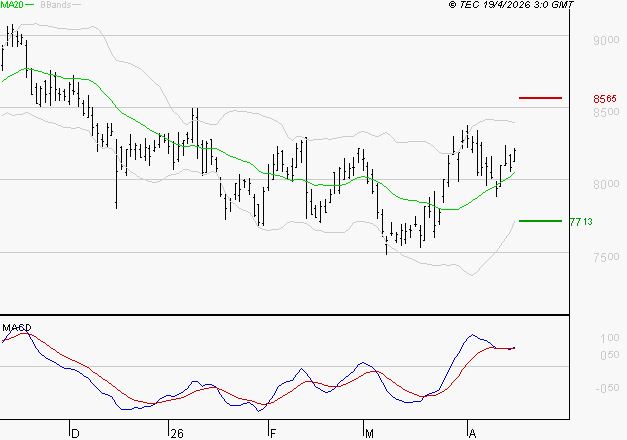Click the MACD 050 axis value
Viewport: 627px width, 440px height.
click(610, 355)
